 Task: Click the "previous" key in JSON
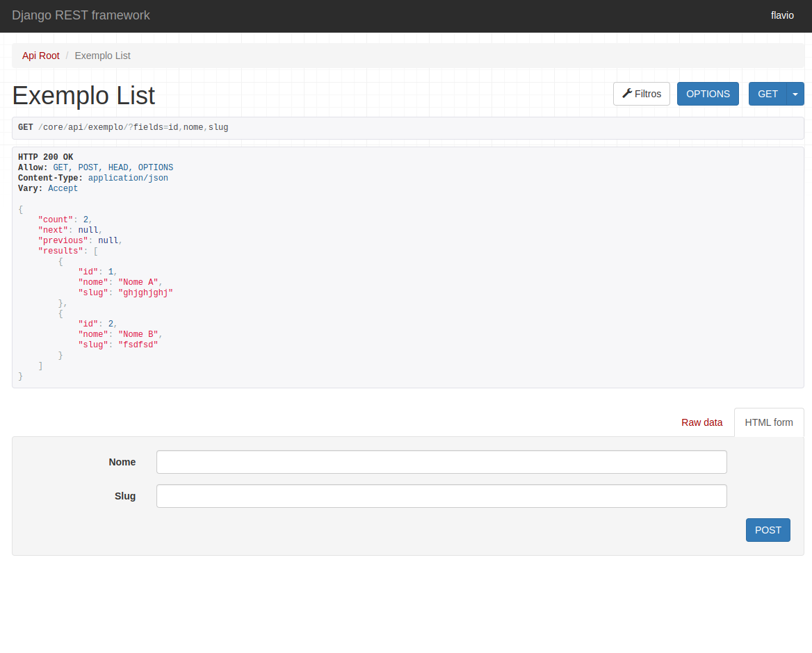[x=63, y=240]
